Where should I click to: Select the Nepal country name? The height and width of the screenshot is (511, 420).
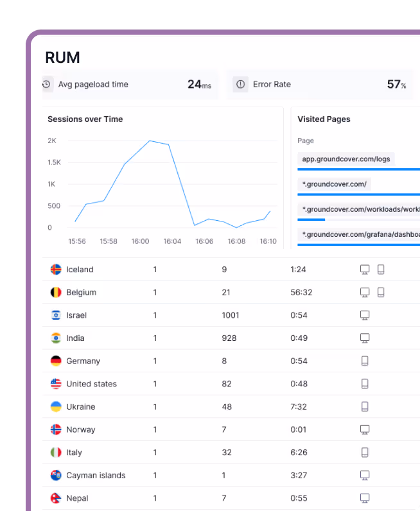click(x=77, y=498)
